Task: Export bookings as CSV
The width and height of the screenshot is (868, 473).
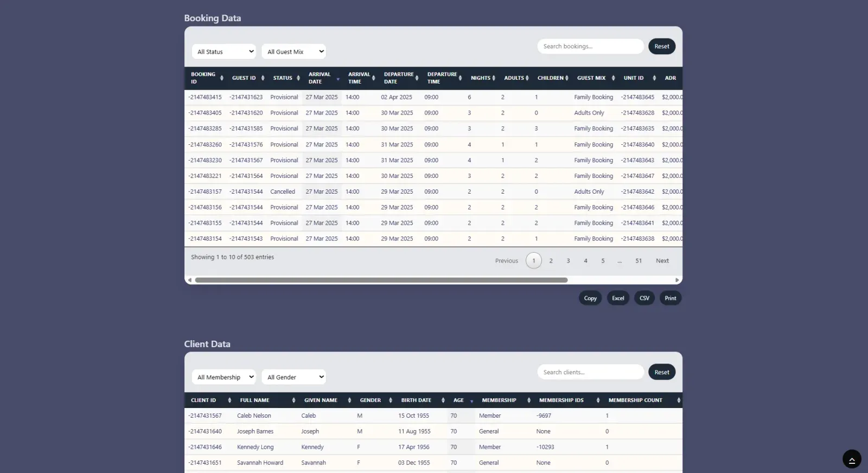Action: point(644,298)
